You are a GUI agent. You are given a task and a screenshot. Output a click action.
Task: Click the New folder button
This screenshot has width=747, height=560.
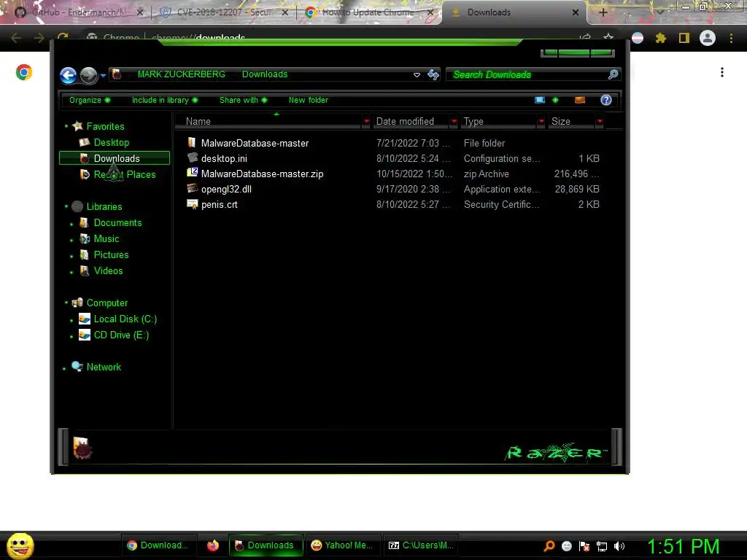(x=309, y=100)
